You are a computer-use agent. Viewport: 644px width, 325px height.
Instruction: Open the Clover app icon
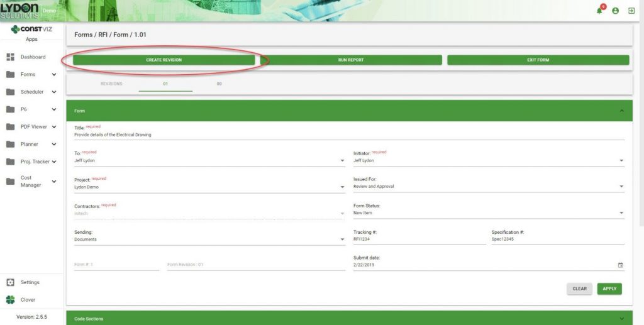[11, 300]
